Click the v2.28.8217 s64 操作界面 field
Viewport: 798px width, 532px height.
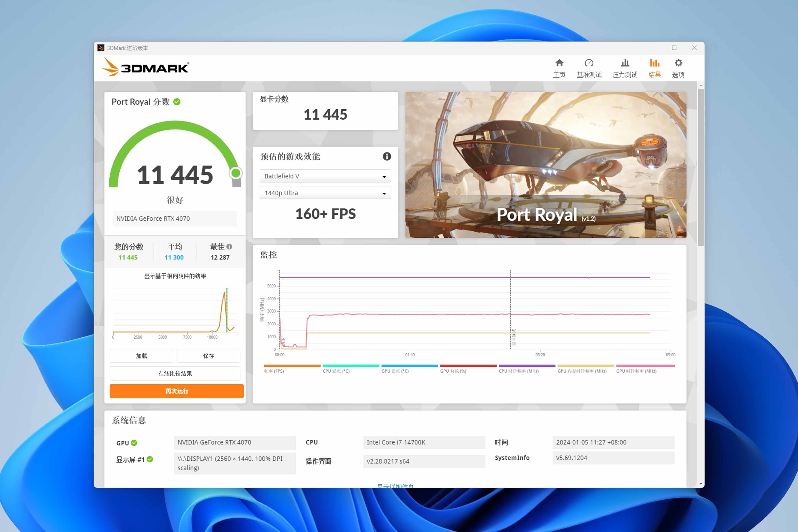pos(424,461)
